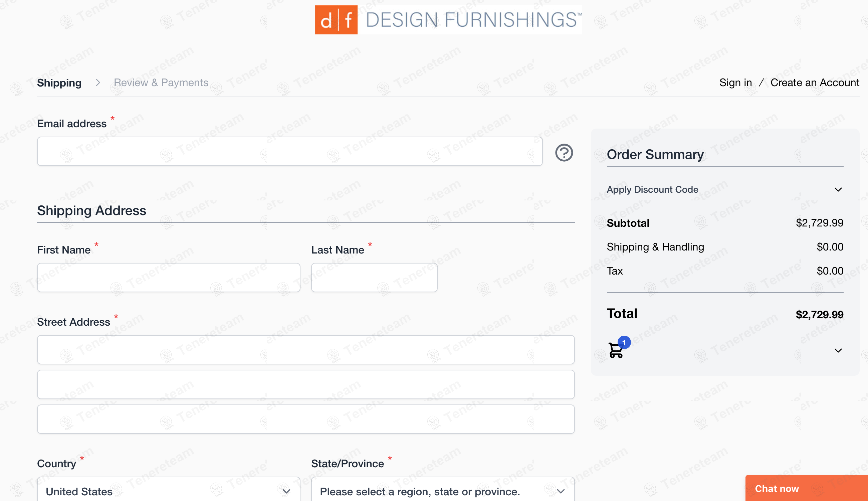
Task: Click the email help question mark icon
Action: [564, 152]
